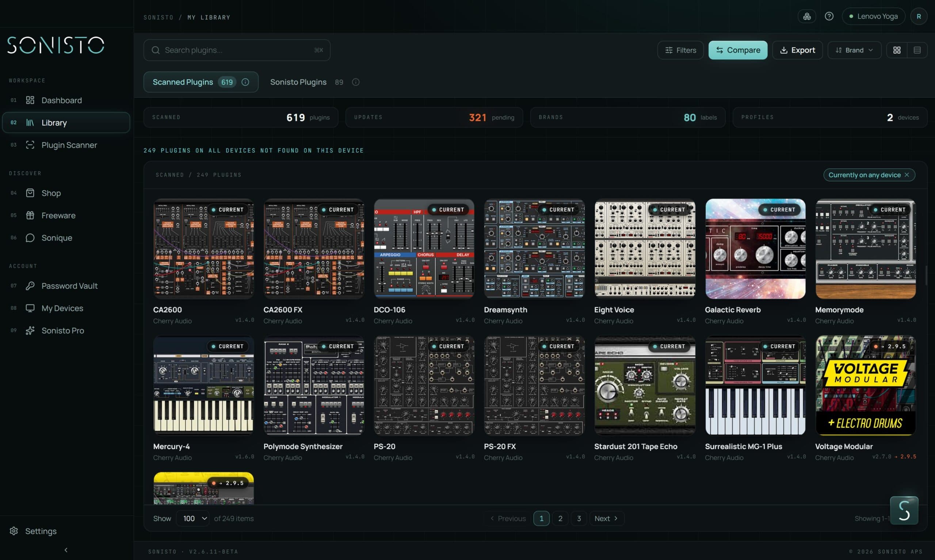The height and width of the screenshot is (560, 935).
Task: Open the Memorymode plugin thumbnail
Action: click(x=865, y=249)
